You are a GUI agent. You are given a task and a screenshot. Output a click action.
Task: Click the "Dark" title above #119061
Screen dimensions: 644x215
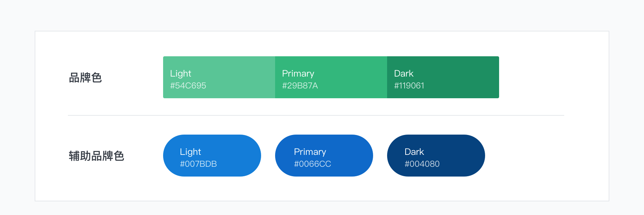click(404, 73)
